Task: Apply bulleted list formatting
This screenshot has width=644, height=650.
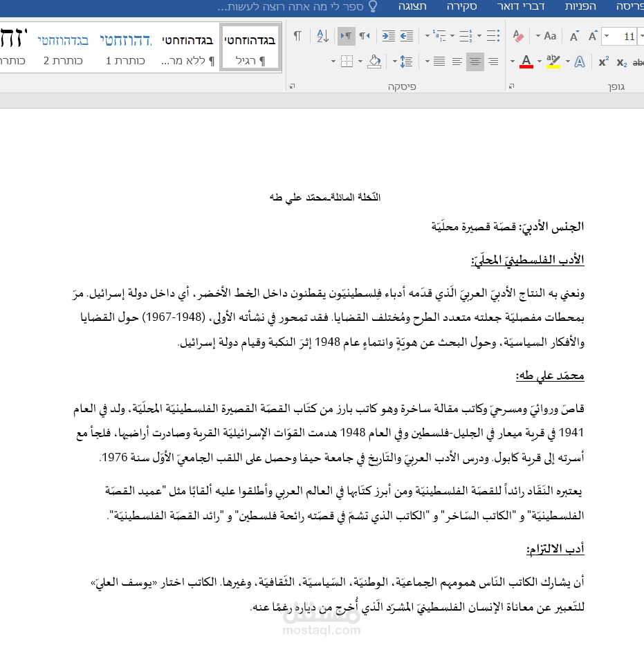Action: 493,37
